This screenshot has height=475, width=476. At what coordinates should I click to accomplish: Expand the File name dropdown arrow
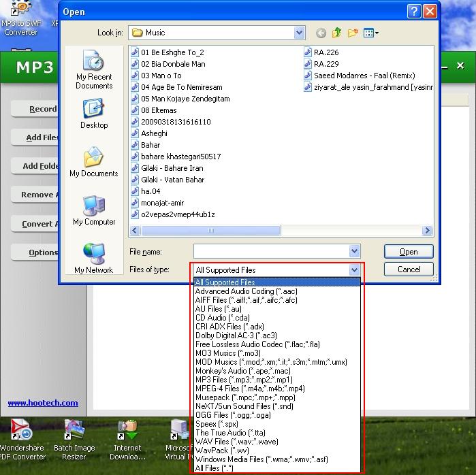pos(354,252)
